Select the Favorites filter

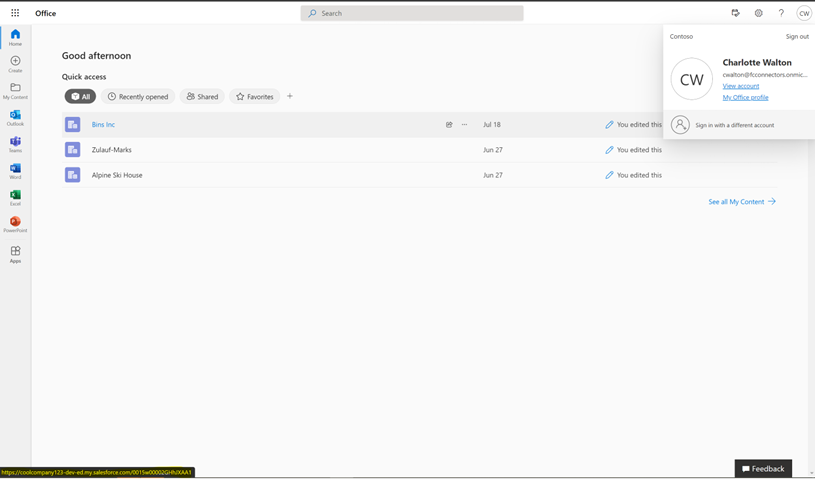[255, 96]
